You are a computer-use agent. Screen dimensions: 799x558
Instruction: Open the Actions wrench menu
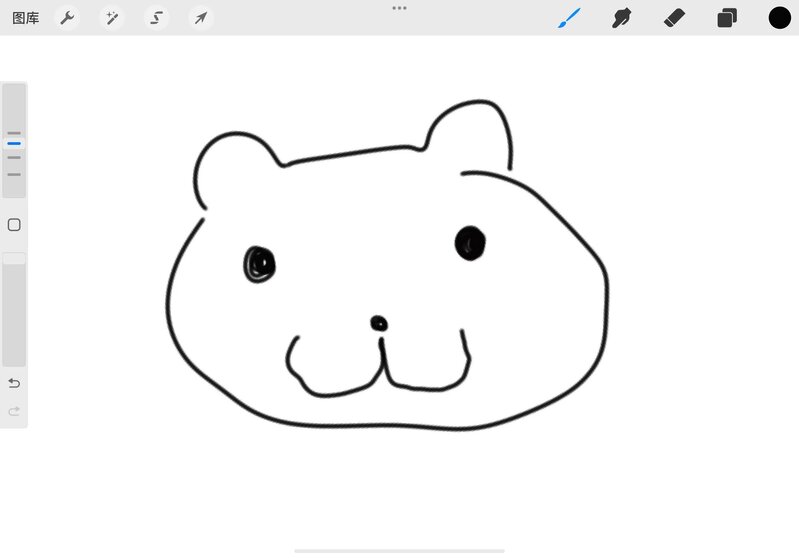click(x=67, y=18)
